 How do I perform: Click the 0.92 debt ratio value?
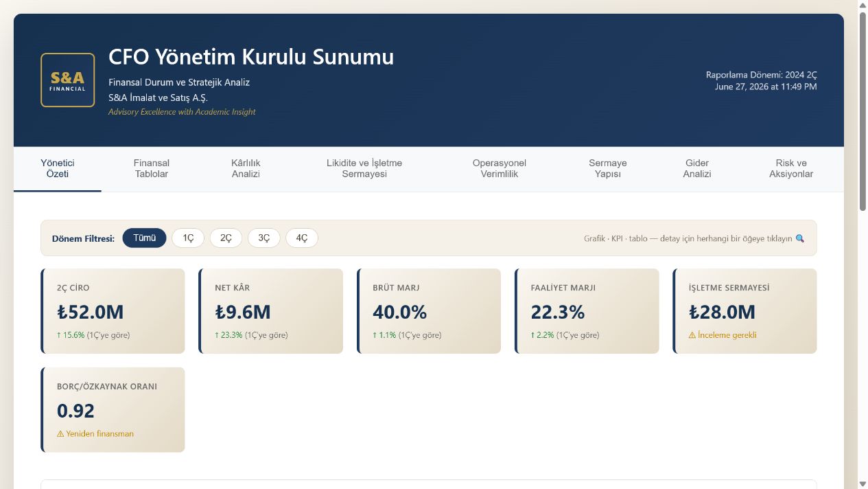point(75,411)
